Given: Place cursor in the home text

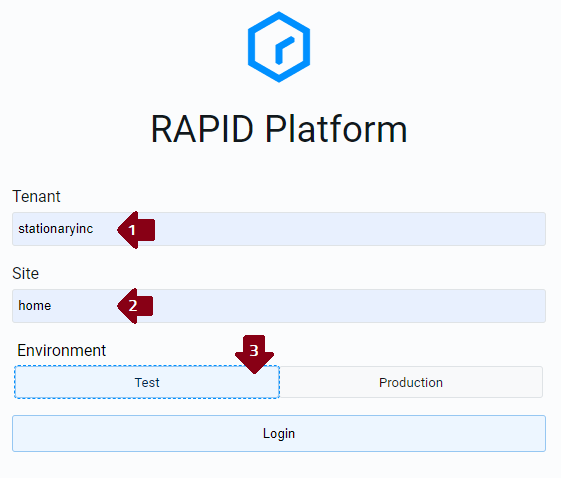Looking at the screenshot, I should pyautogui.click(x=35, y=306).
